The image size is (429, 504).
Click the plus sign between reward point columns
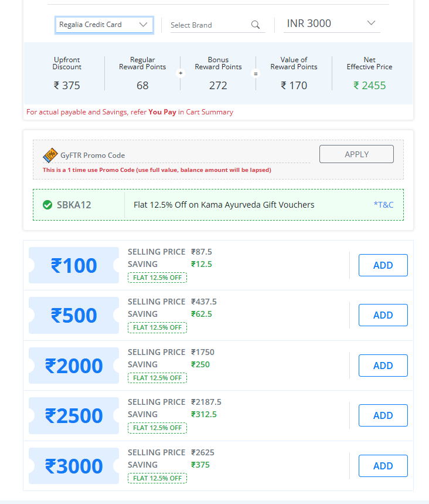click(x=181, y=73)
